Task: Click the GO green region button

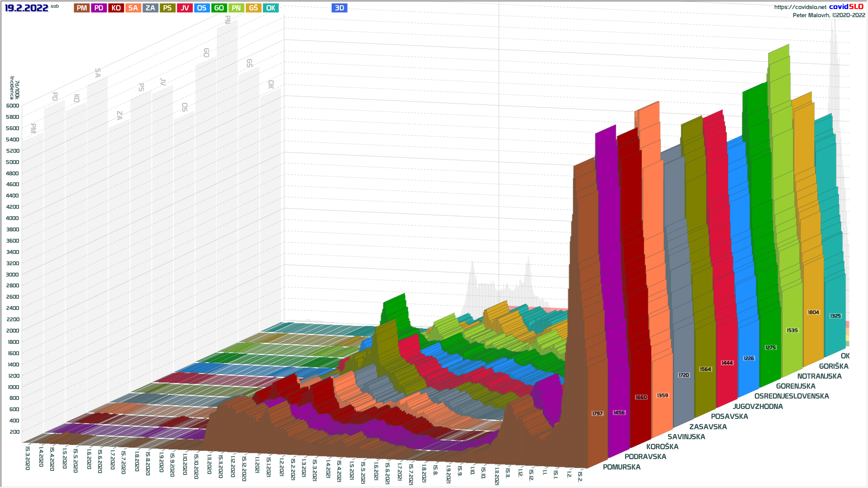Action: pyautogui.click(x=219, y=8)
